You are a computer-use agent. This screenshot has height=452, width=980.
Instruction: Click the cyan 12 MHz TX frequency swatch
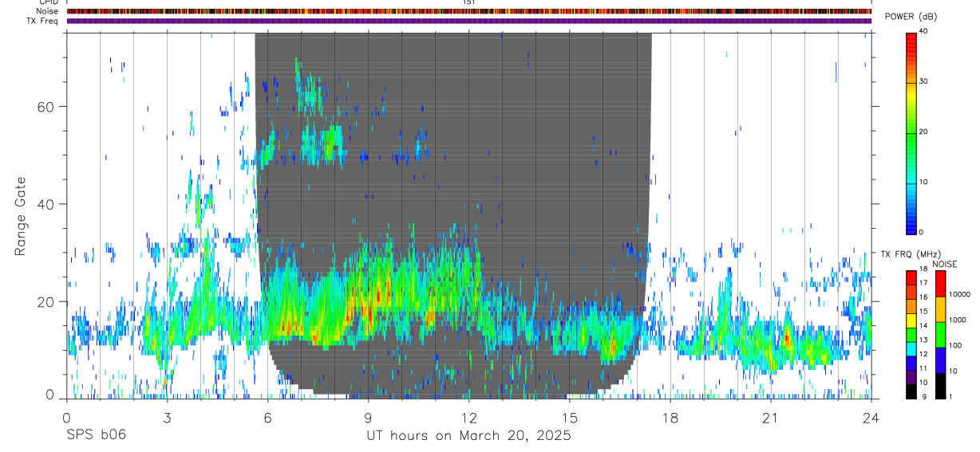[911, 348]
